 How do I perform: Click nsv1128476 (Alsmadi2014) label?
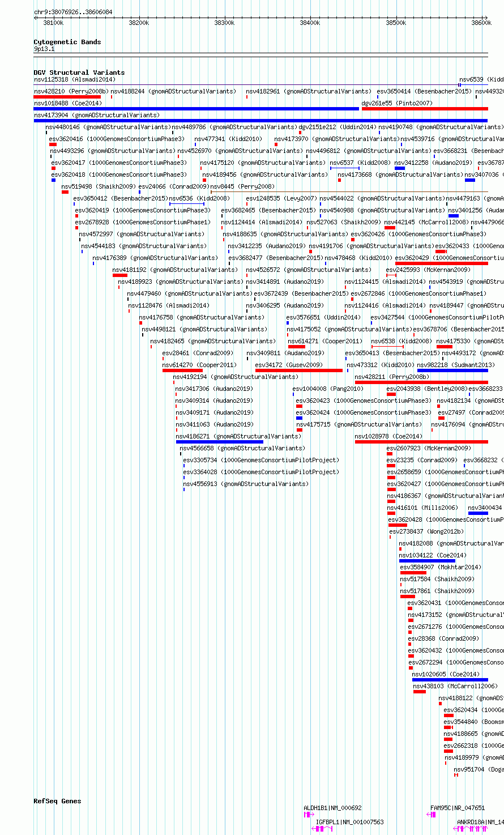coord(168,305)
